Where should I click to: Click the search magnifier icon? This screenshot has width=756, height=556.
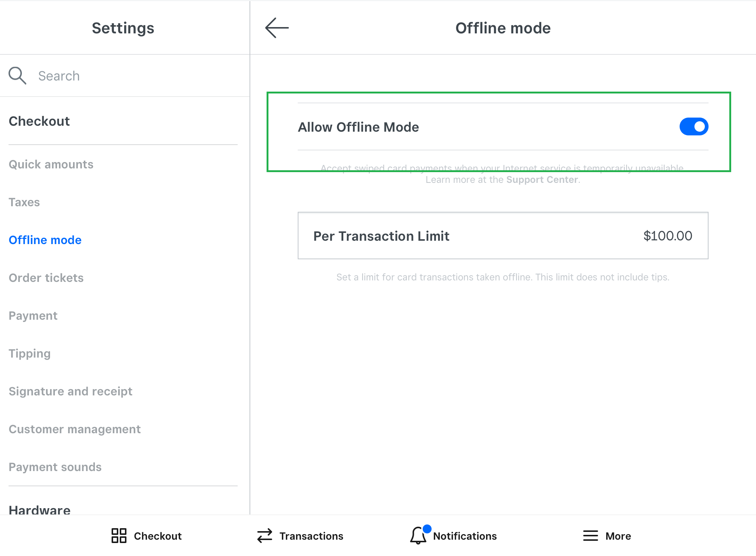(x=17, y=76)
